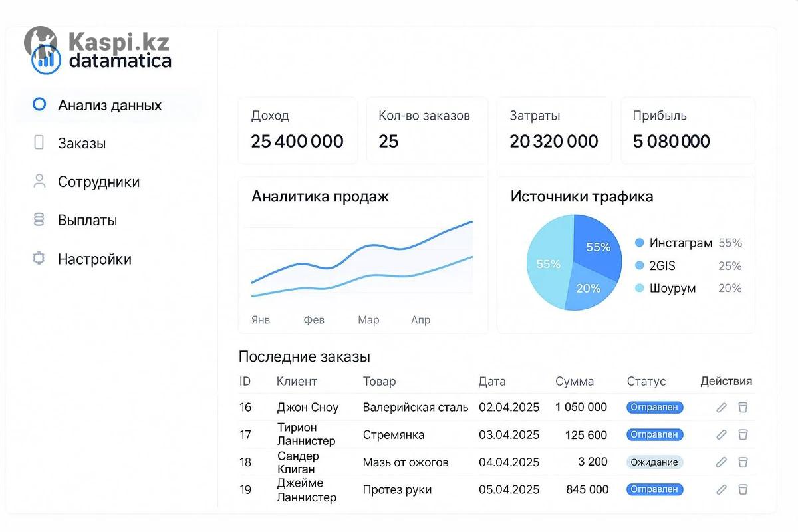Delete order 17 Тирион Ланнистер trash icon
The width and height of the screenshot is (798, 532).
tap(743, 434)
